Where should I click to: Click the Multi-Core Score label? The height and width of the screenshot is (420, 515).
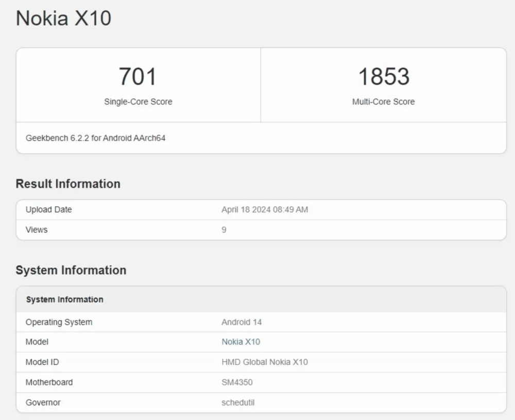[383, 102]
